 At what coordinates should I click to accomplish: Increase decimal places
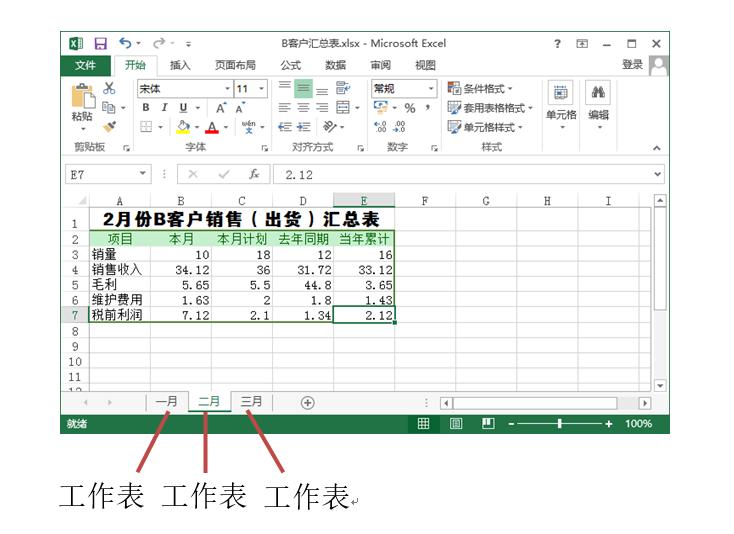point(380,127)
